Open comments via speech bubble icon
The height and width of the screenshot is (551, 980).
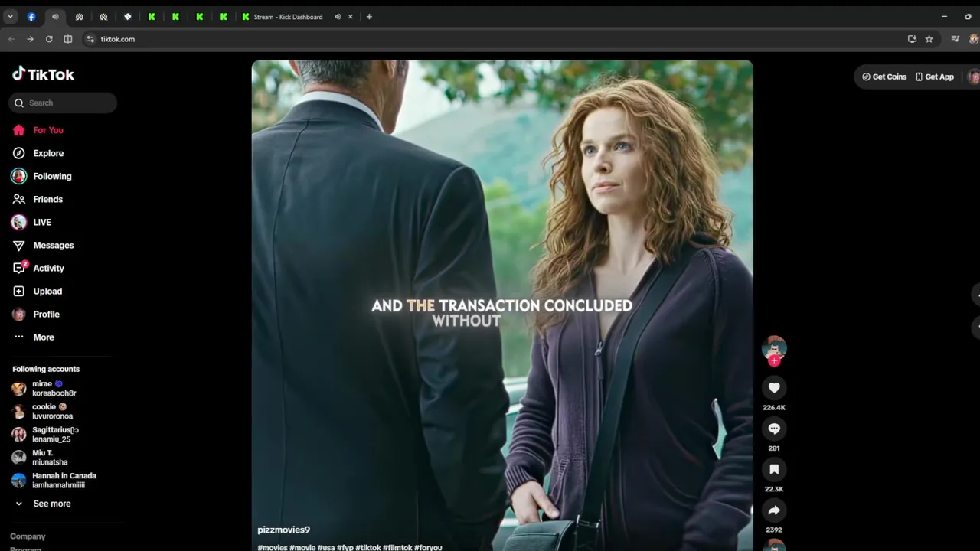[x=774, y=429]
